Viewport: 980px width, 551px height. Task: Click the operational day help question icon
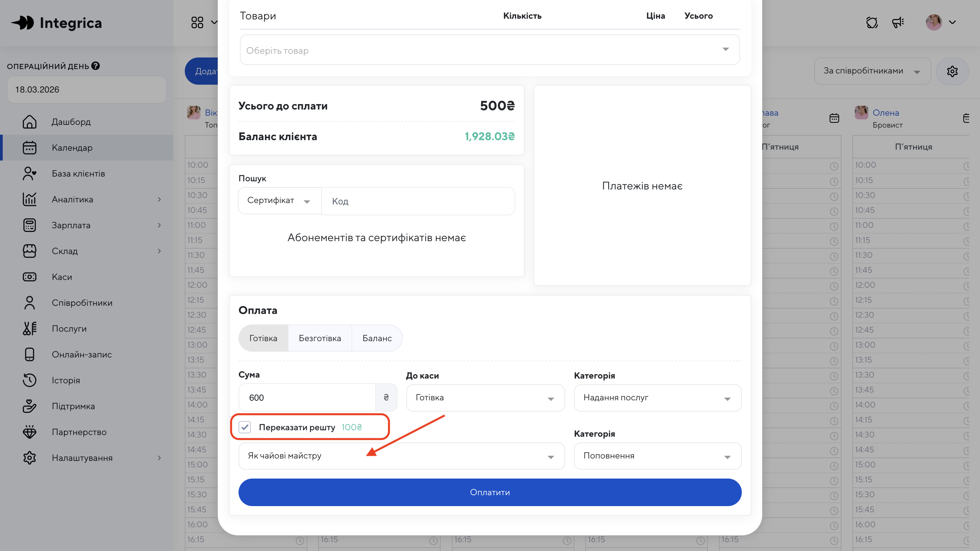coord(96,66)
